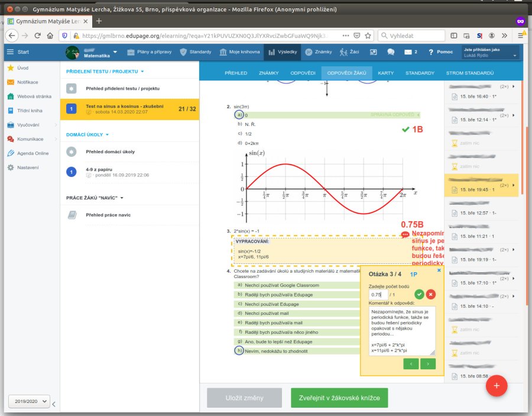The width and height of the screenshot is (532, 416).
Task: Switch to the Přehled tab
Action: click(x=236, y=73)
